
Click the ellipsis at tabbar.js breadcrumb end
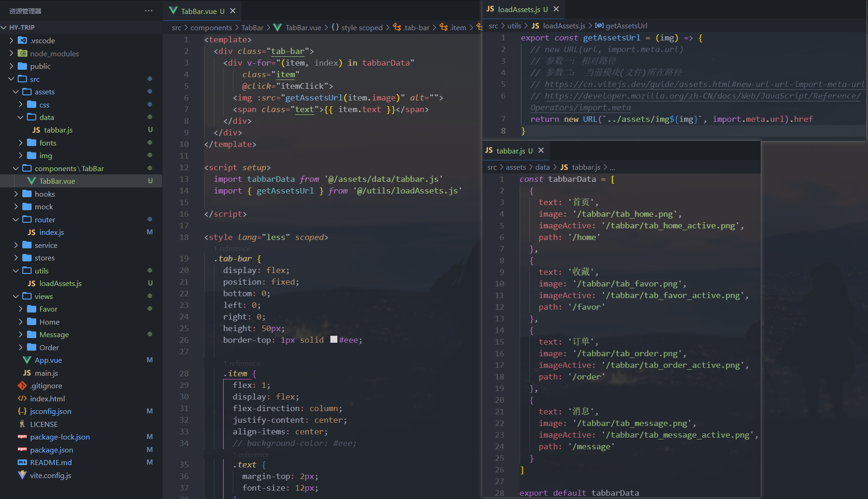tap(612, 167)
